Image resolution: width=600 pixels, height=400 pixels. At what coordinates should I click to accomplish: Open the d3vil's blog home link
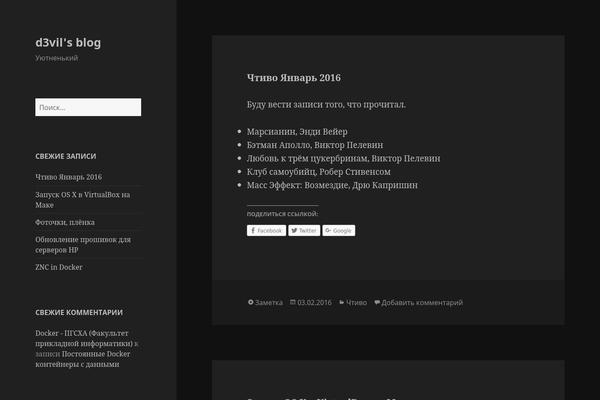[68, 42]
